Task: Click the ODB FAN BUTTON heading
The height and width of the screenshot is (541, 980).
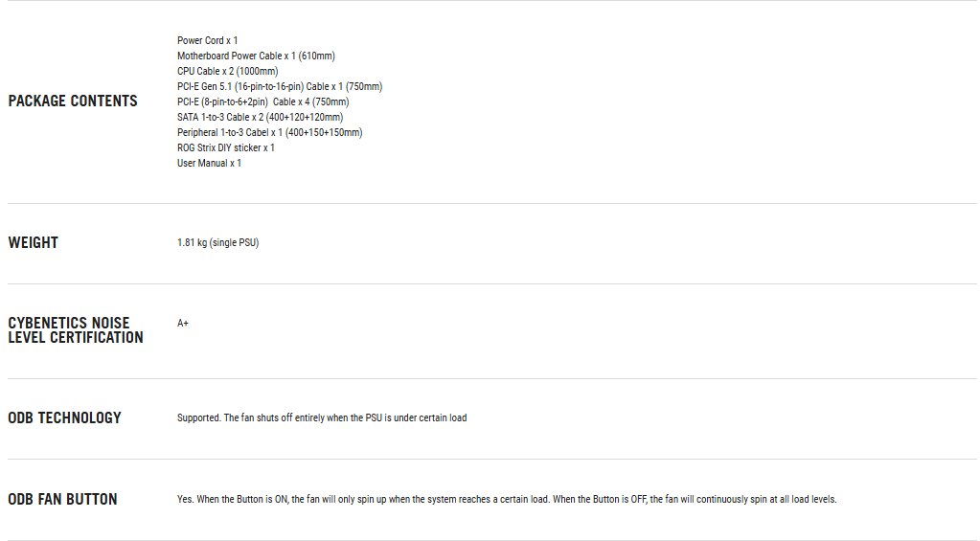Action: point(63,500)
